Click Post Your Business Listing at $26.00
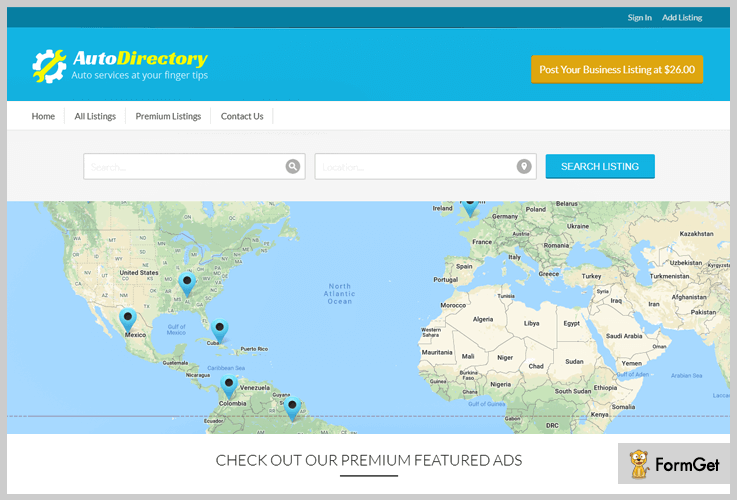The height and width of the screenshot is (500, 737). pyautogui.click(x=617, y=70)
